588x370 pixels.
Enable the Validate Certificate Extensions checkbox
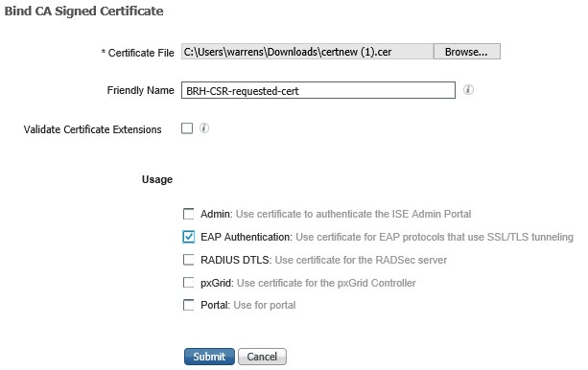coord(187,128)
